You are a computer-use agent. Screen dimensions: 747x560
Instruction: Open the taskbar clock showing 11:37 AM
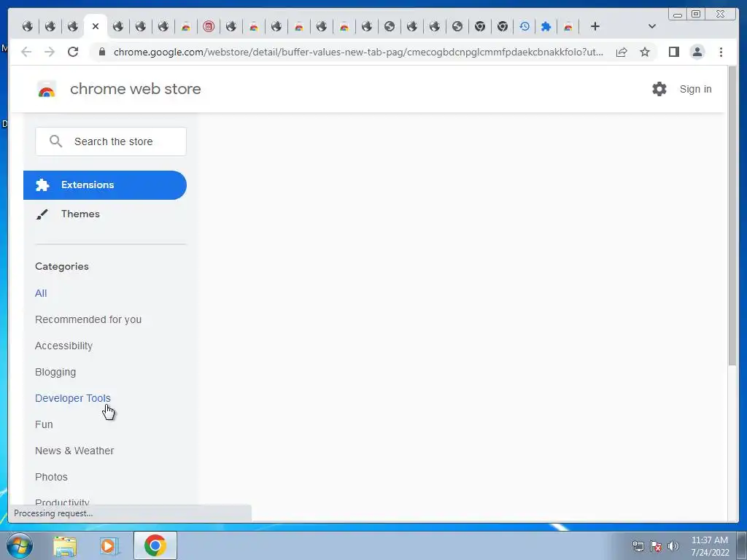tap(710, 546)
